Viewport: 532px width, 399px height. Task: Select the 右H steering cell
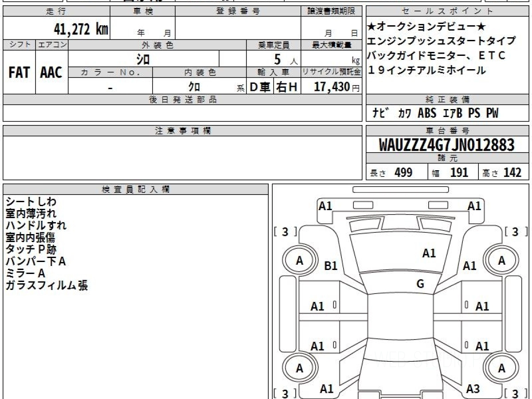point(287,87)
